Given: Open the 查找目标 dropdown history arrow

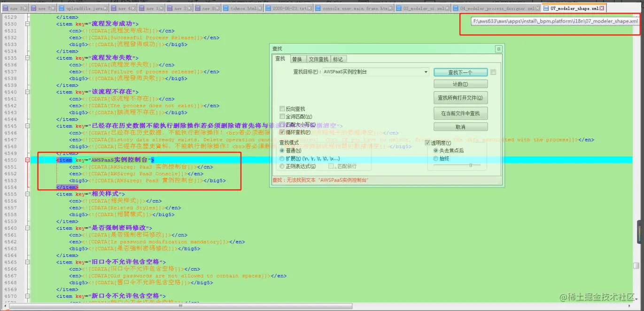Looking at the screenshot, I should pos(426,72).
